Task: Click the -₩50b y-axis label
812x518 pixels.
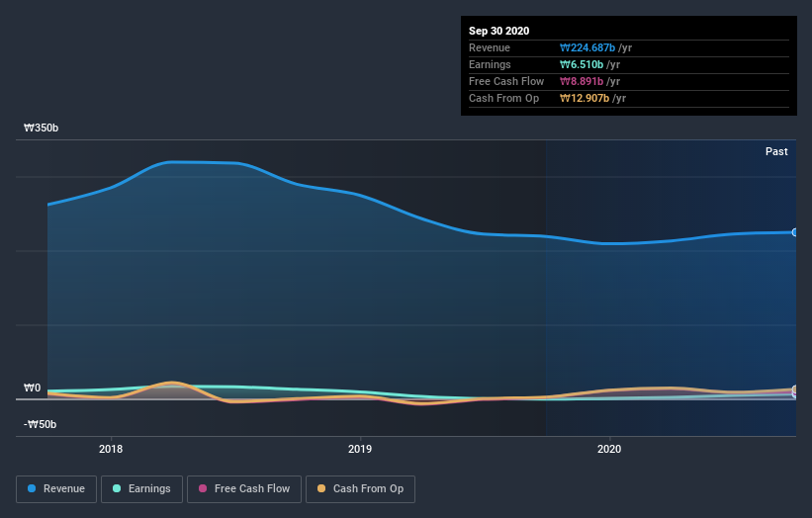Action: point(40,424)
